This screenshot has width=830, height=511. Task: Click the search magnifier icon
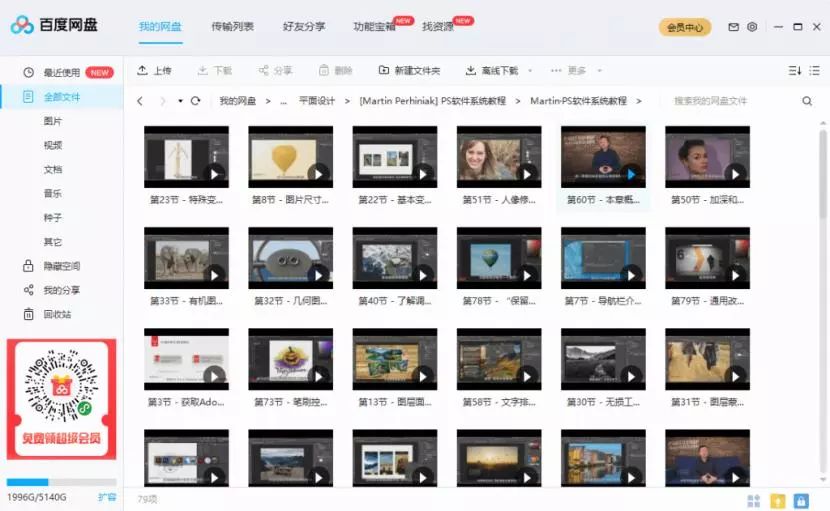(x=807, y=101)
